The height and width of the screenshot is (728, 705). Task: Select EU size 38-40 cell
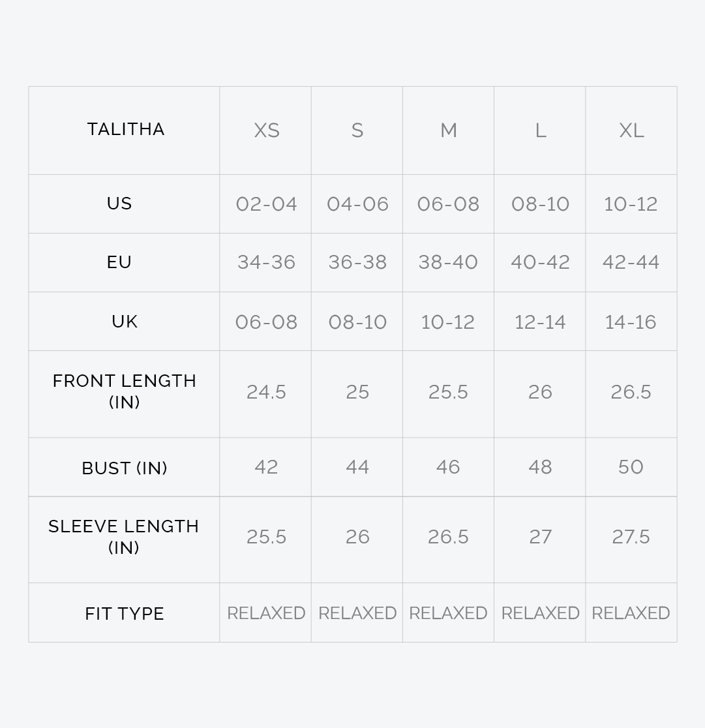pyautogui.click(x=448, y=262)
